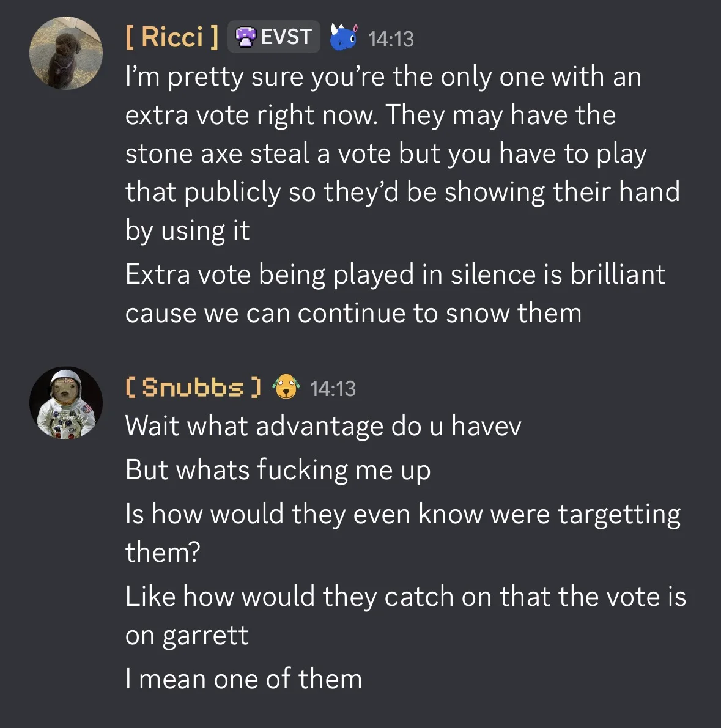721x728 pixels.
Task: Tap the crying dog role icon beside Snubbs
Action: point(286,387)
